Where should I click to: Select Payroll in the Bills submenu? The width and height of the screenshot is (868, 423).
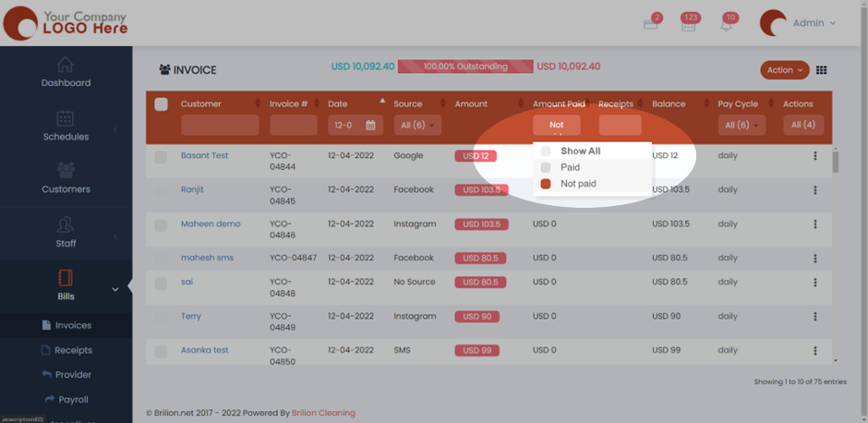[72, 399]
